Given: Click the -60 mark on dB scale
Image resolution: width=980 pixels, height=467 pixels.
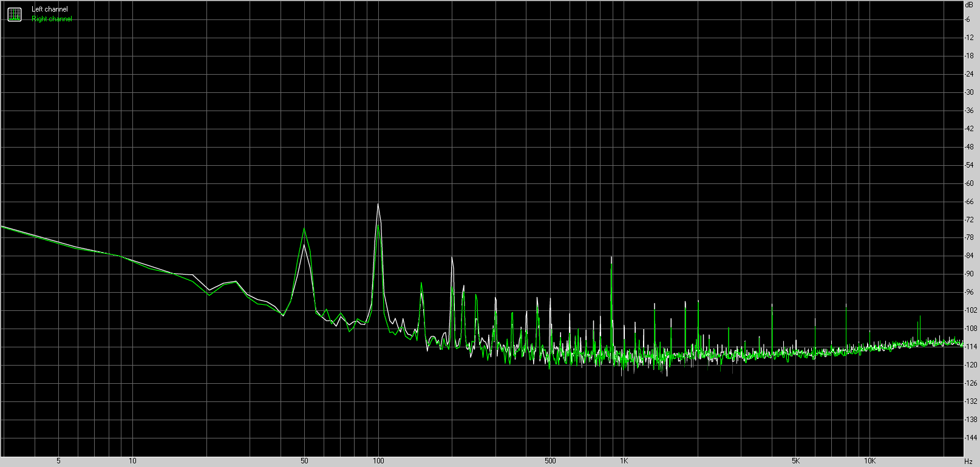Looking at the screenshot, I should (x=970, y=183).
